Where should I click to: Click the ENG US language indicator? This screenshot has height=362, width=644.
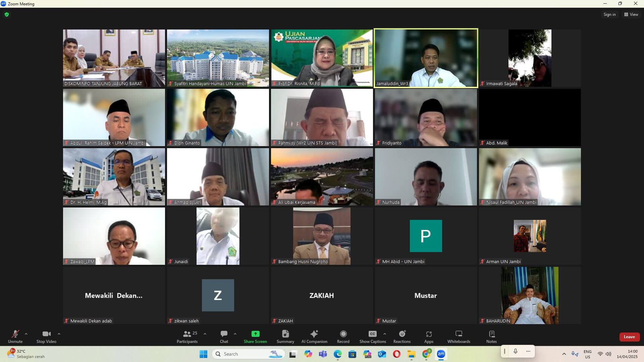coord(587,354)
